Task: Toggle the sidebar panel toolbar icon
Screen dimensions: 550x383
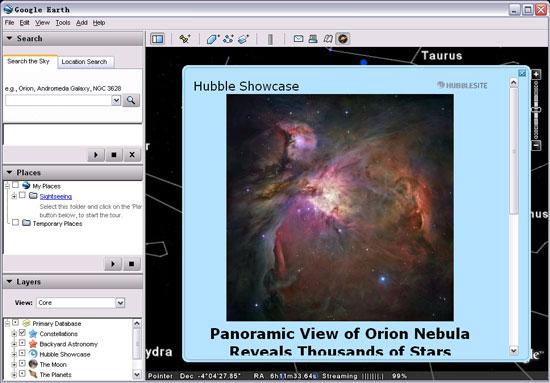Action: click(x=157, y=39)
